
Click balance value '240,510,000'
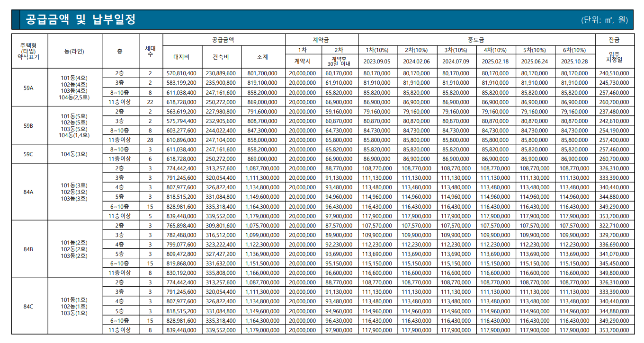pyautogui.click(x=614, y=73)
